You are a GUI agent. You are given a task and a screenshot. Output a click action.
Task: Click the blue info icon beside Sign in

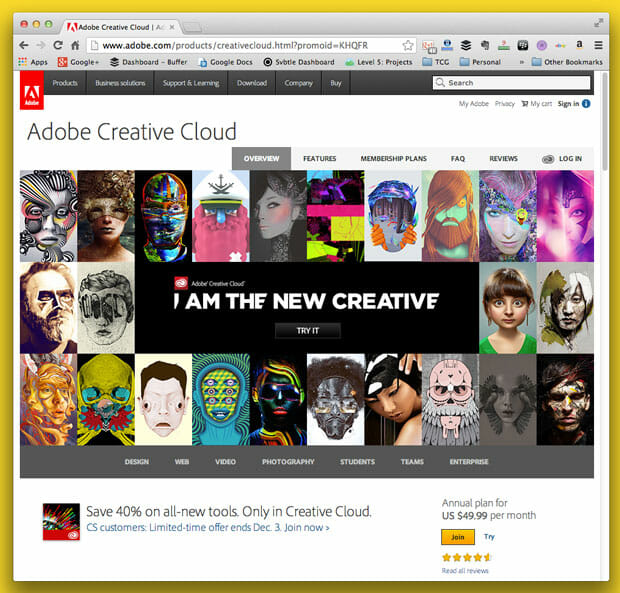[586, 104]
